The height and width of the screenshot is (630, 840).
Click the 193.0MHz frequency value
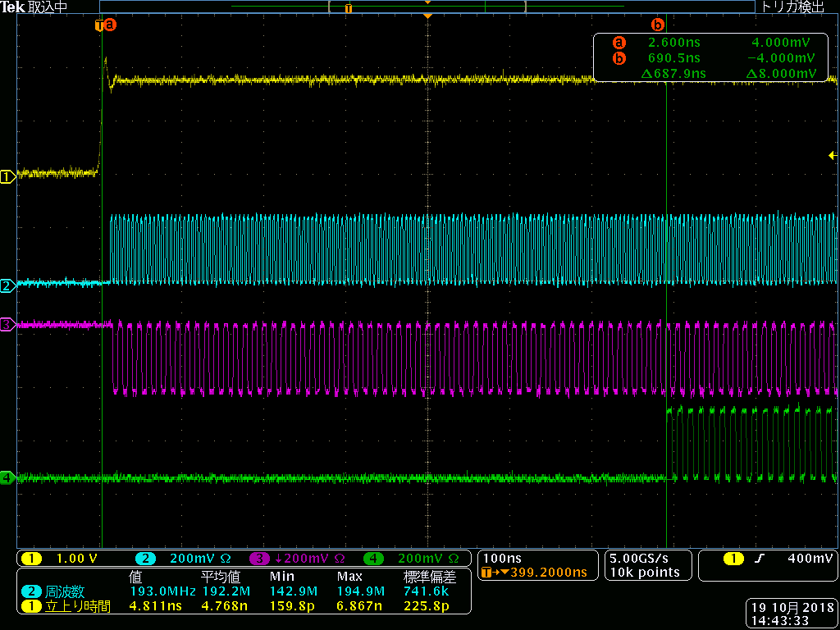click(164, 591)
